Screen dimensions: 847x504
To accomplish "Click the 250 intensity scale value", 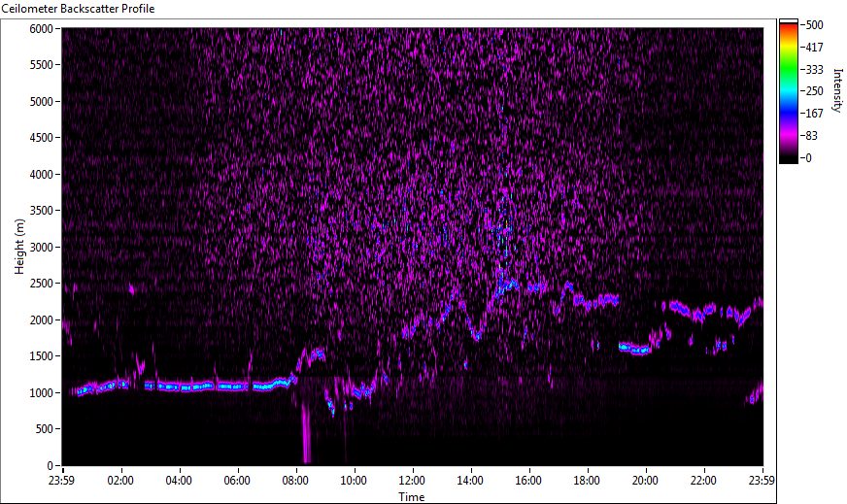I will pos(814,91).
